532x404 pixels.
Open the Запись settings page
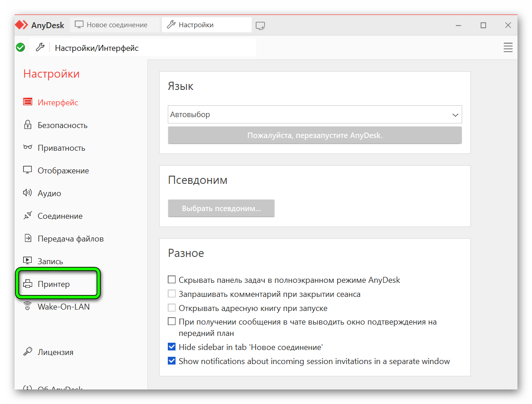click(x=50, y=261)
